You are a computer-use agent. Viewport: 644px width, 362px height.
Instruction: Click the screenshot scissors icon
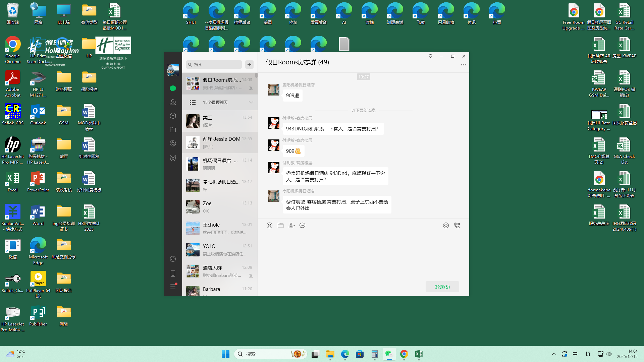(x=291, y=226)
